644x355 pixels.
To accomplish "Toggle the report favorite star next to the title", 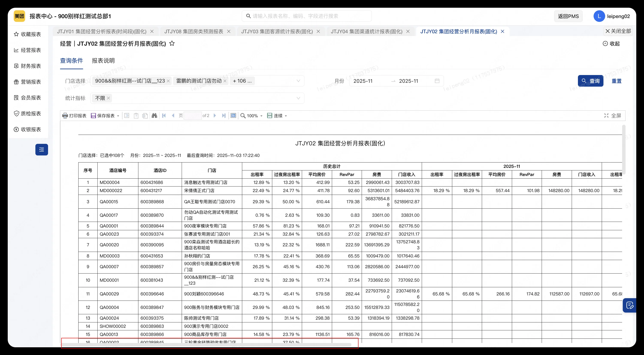I will coord(172,44).
